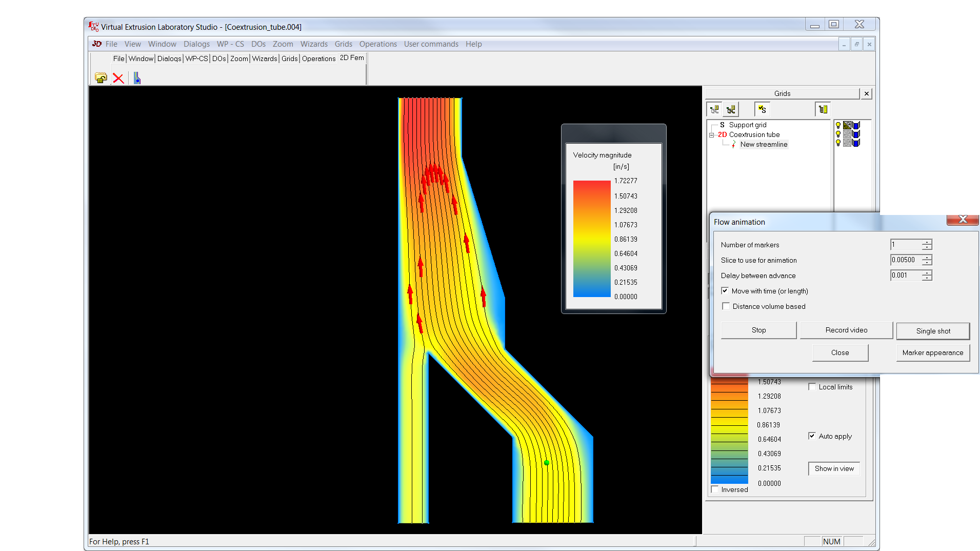Select the Support grid tree item
This screenshot has width=980, height=551.
[x=747, y=125]
